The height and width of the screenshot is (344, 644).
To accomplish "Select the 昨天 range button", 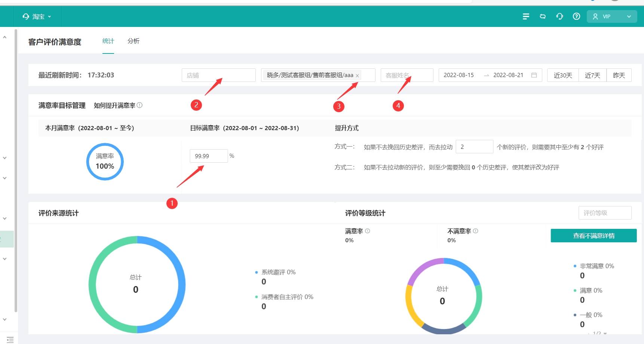I will [619, 75].
